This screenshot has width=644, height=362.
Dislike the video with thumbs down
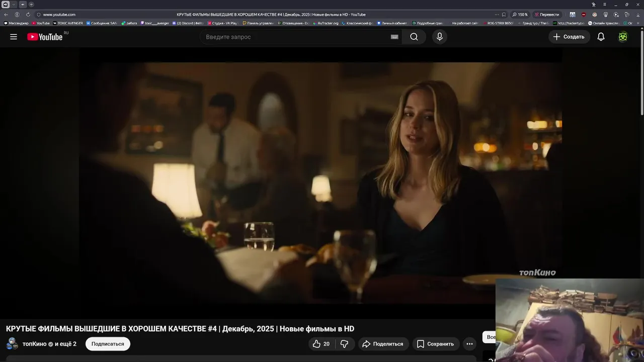[345, 344]
